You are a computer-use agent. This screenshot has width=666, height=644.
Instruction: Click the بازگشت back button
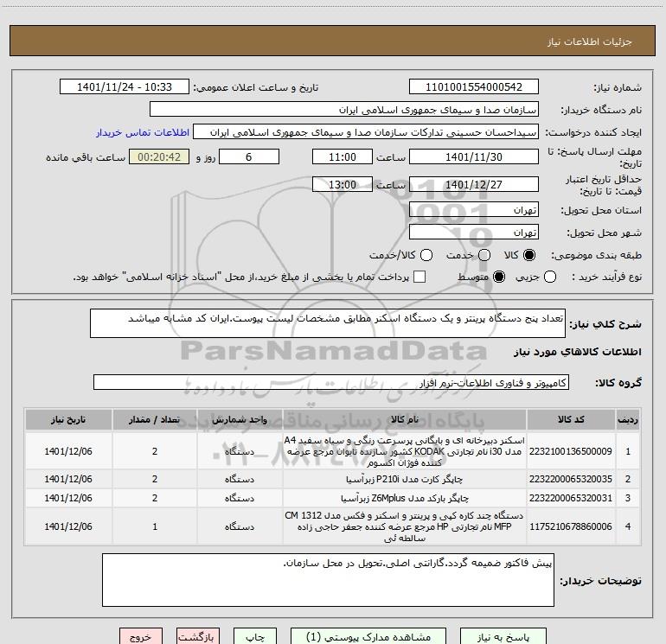[198, 637]
